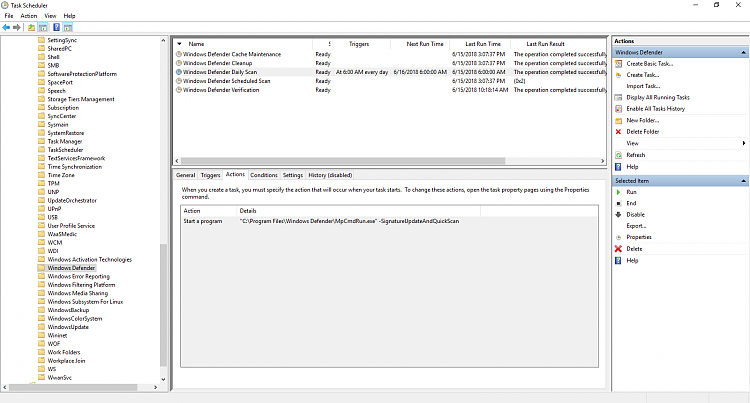Image resolution: width=750 pixels, height=403 pixels.
Task: Switch to the Settings tab
Action: [x=293, y=175]
